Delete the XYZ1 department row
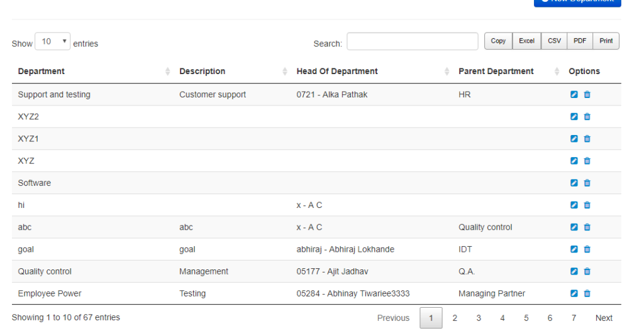The width and height of the screenshot is (644, 331). click(x=587, y=139)
